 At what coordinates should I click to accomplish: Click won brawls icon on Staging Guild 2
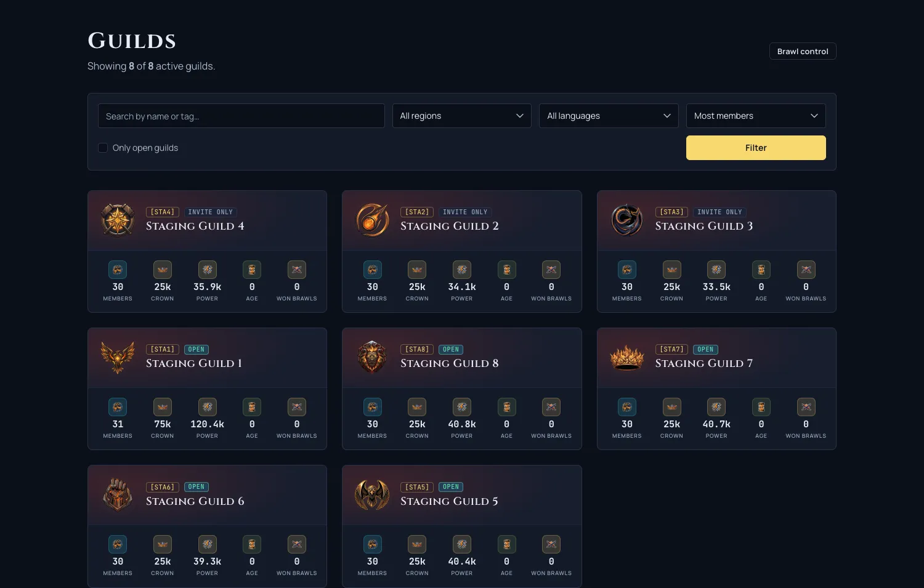click(x=551, y=270)
